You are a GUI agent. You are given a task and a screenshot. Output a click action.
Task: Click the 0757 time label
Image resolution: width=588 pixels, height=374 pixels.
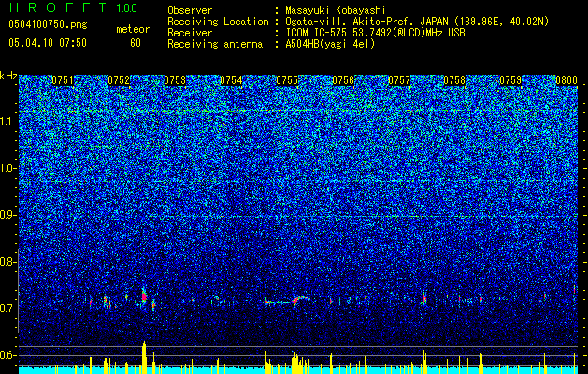pos(399,80)
